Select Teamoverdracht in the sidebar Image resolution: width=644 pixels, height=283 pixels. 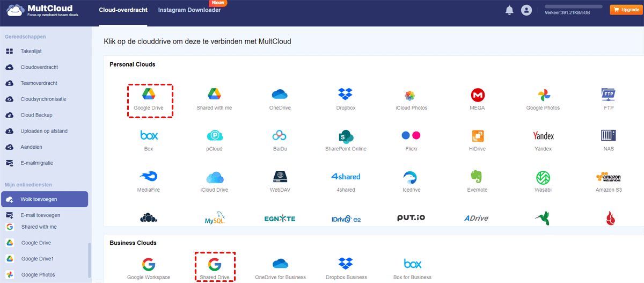tap(38, 83)
